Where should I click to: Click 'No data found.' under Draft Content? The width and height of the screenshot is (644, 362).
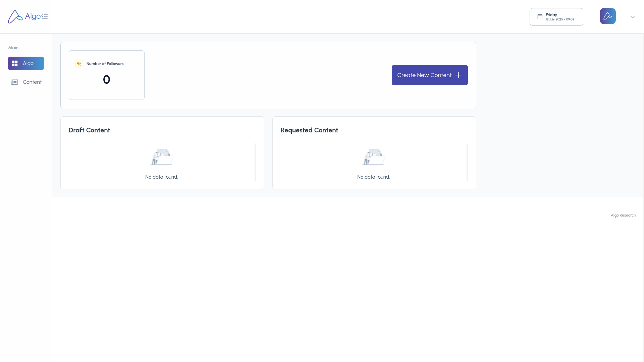[x=162, y=177]
